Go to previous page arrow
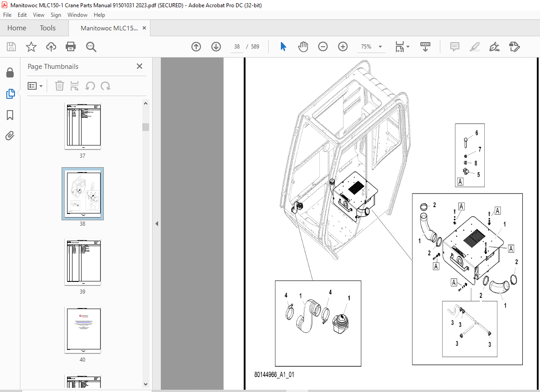This screenshot has height=392, width=540. click(x=196, y=47)
